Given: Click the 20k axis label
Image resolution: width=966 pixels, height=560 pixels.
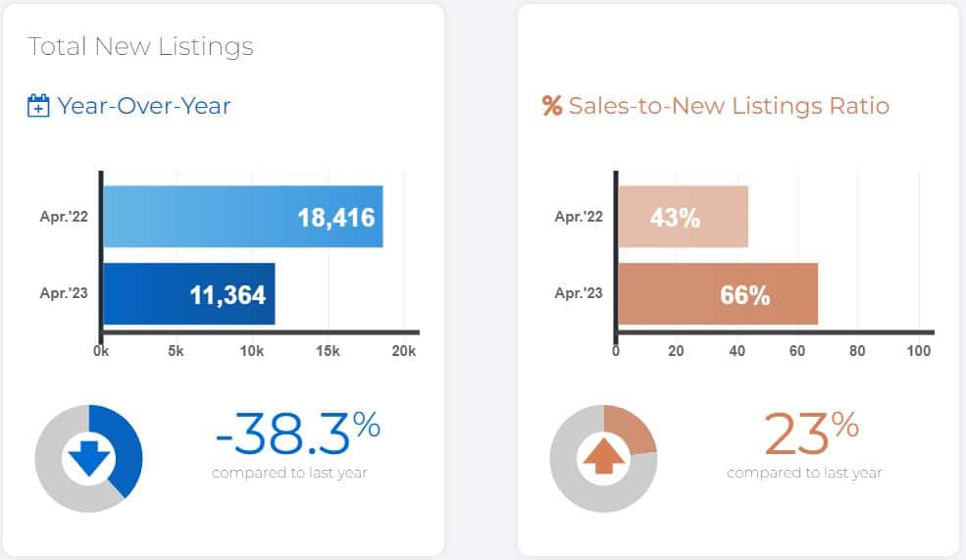Looking at the screenshot, I should [x=404, y=351].
